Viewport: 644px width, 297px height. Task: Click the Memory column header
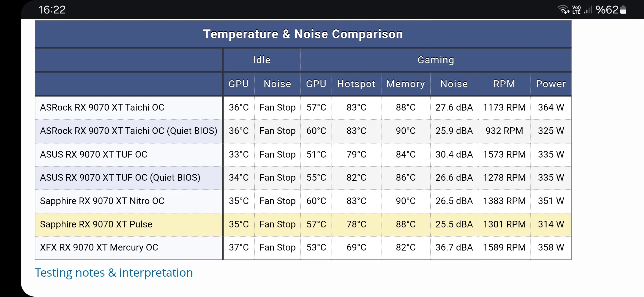pos(405,84)
